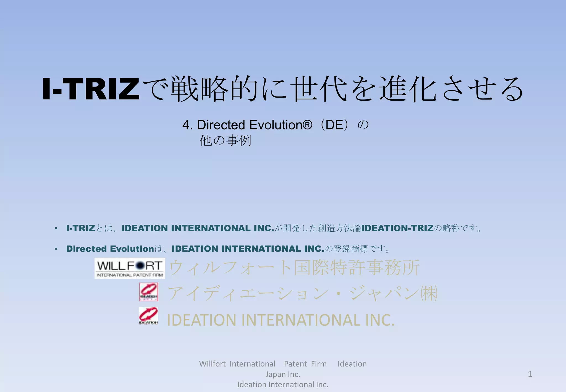Click the large gold 'IDEATION INTERNATIONAL INC.' text
Viewport: 566px width, 392px height.
[x=281, y=320]
